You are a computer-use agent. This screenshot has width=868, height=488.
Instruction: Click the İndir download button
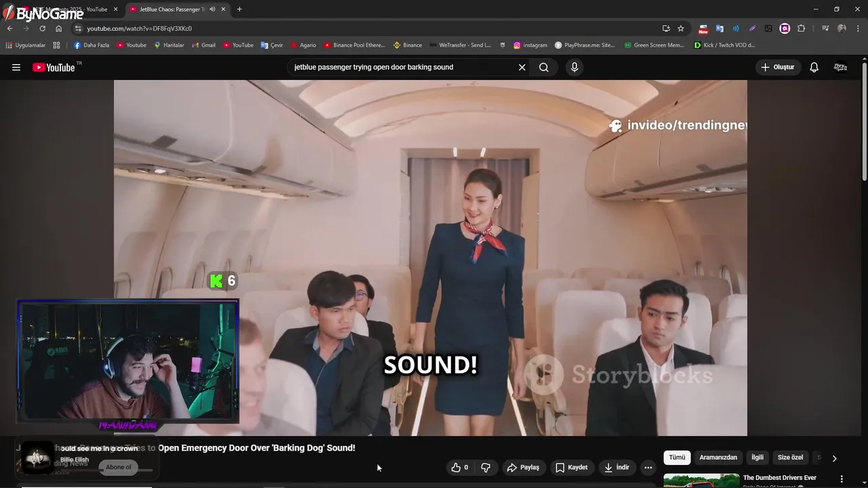(x=617, y=468)
